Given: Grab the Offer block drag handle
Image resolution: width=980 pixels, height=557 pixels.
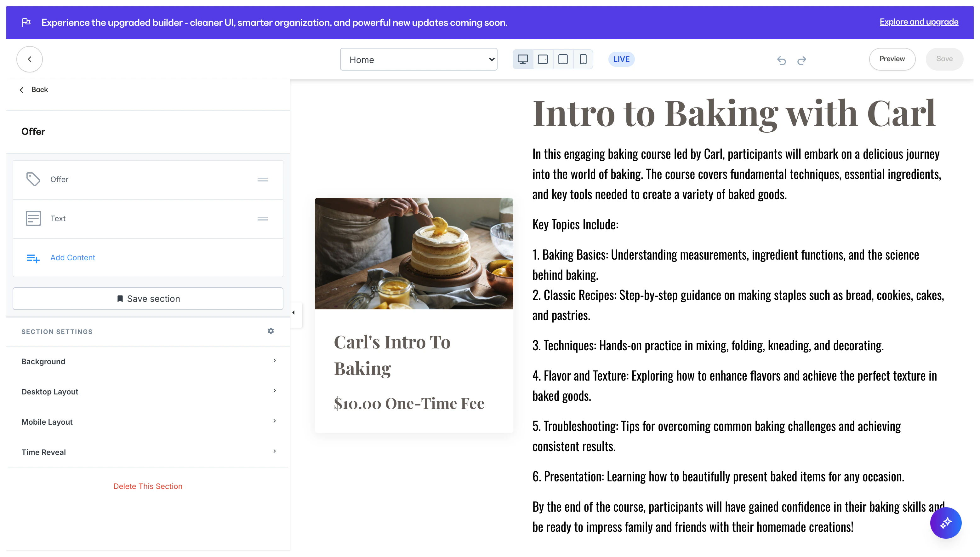Looking at the screenshot, I should coord(262,180).
